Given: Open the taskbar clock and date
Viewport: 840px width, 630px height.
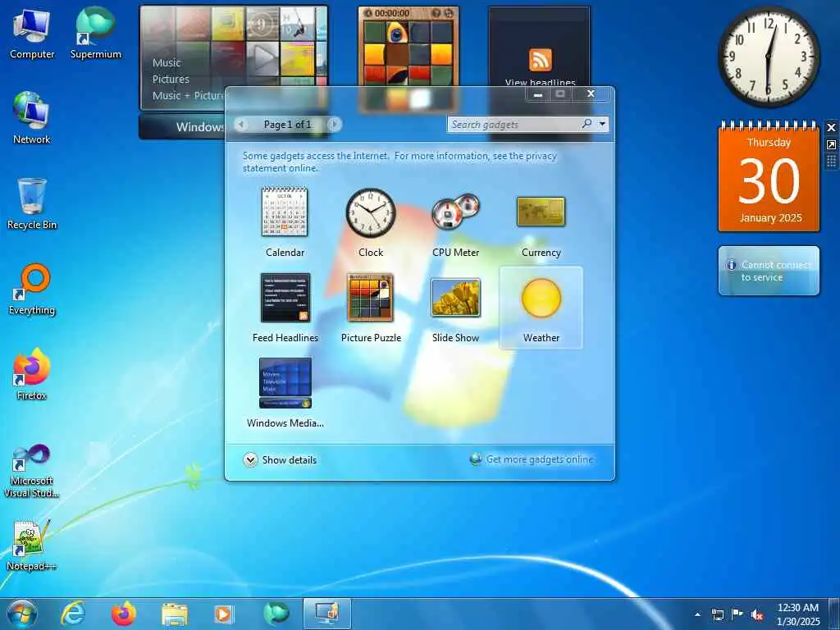Looking at the screenshot, I should point(797,614).
